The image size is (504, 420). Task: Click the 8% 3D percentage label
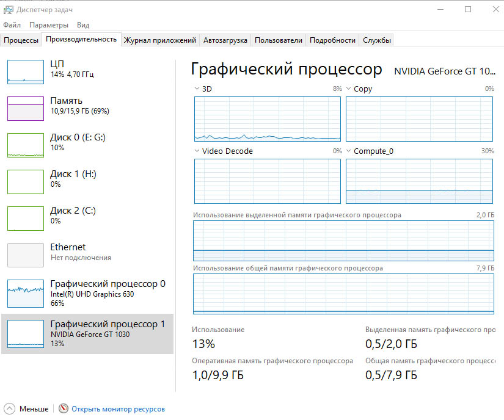pyautogui.click(x=337, y=89)
